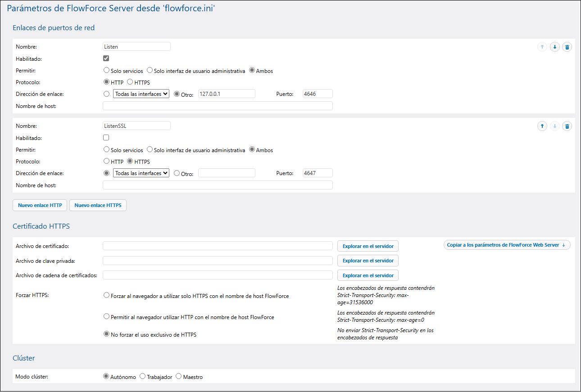Select Maestro cluster mode
The width and height of the screenshot is (581, 392).
179,377
